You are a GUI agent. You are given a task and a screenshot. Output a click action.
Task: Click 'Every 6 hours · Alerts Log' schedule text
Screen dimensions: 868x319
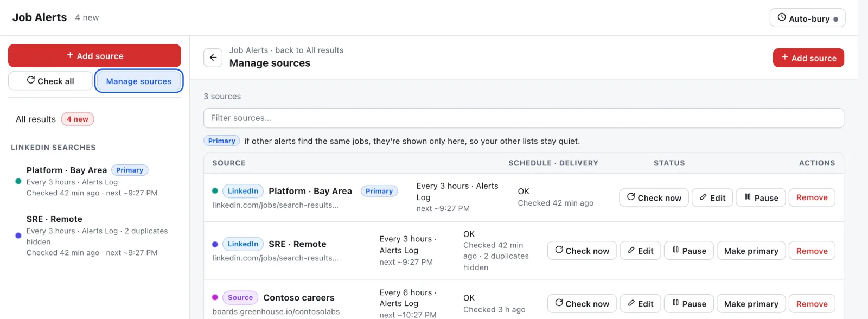(408, 298)
